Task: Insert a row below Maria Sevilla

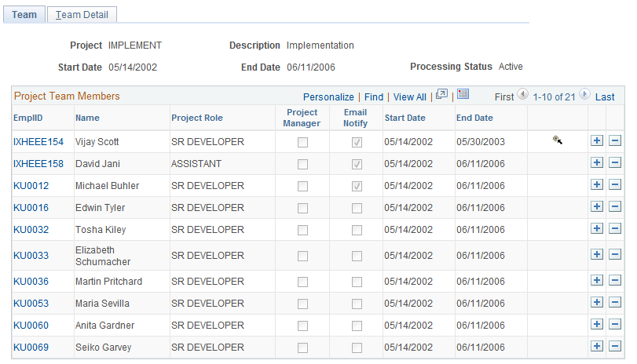Action: 597,302
